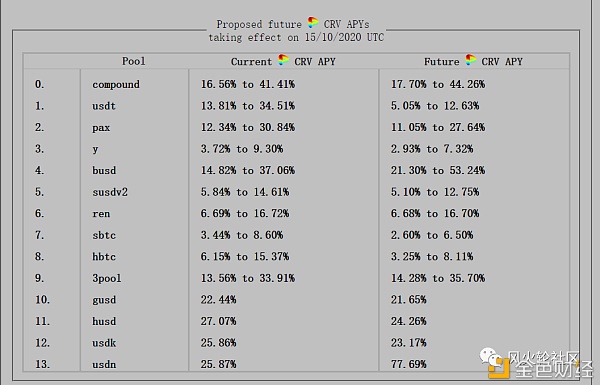Click the WeChat icon in the watermark

click(x=491, y=357)
